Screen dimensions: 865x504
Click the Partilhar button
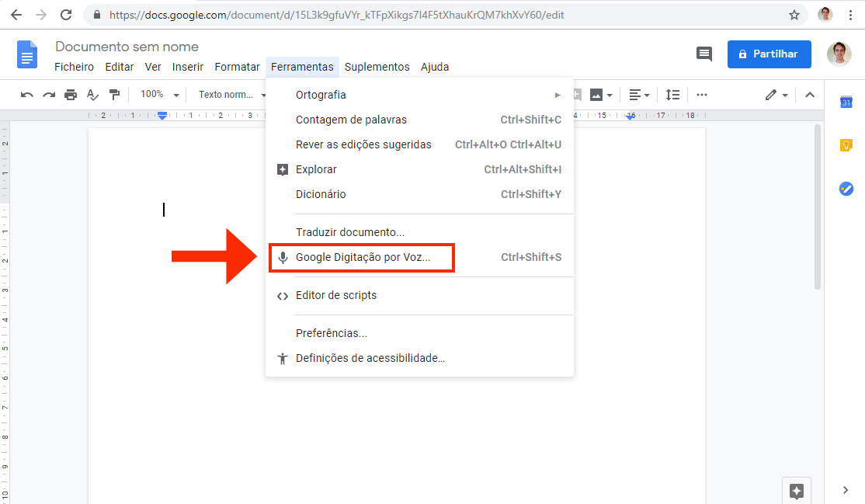coord(769,54)
